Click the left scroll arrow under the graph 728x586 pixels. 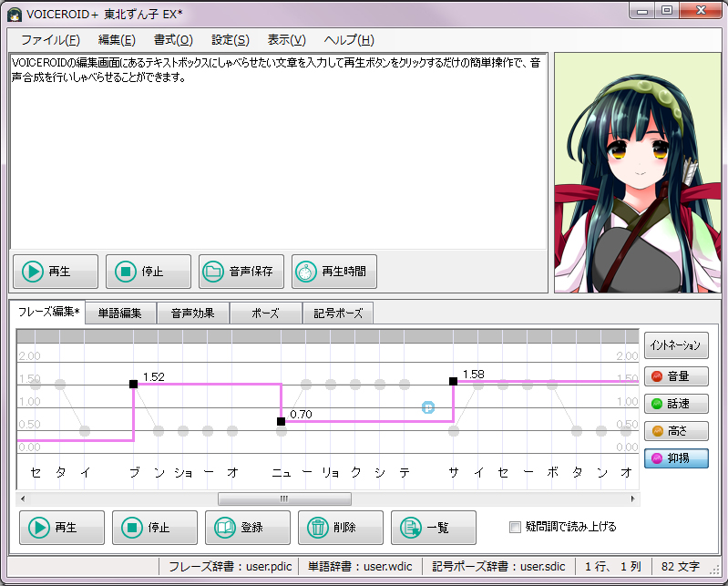pyautogui.click(x=23, y=499)
